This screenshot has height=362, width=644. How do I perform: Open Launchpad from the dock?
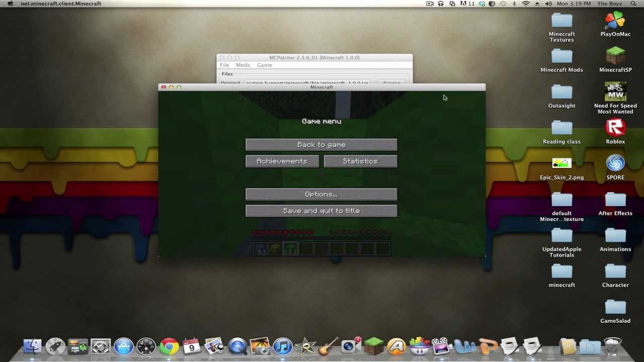pos(55,346)
